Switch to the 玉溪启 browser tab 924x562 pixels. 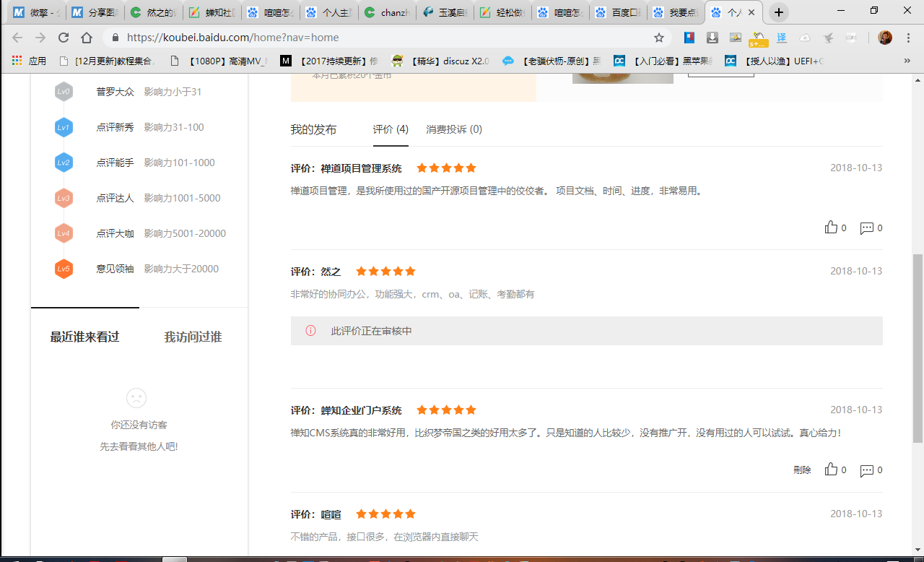[445, 12]
